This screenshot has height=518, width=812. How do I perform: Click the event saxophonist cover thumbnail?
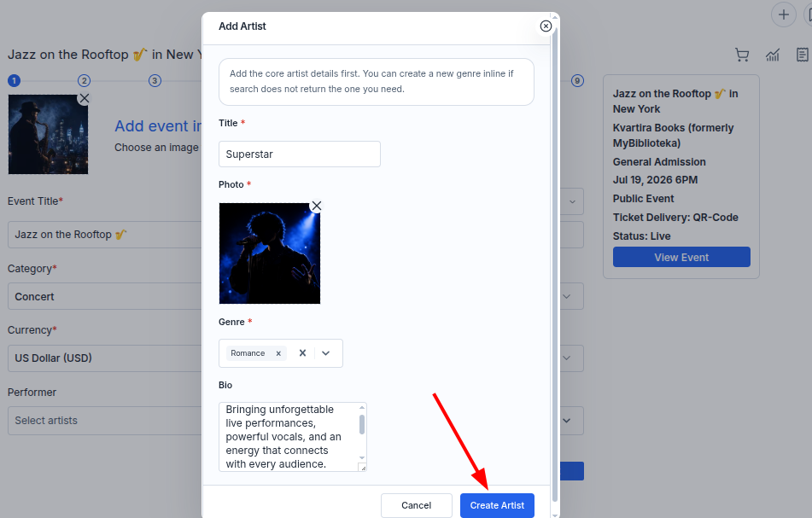pos(48,134)
